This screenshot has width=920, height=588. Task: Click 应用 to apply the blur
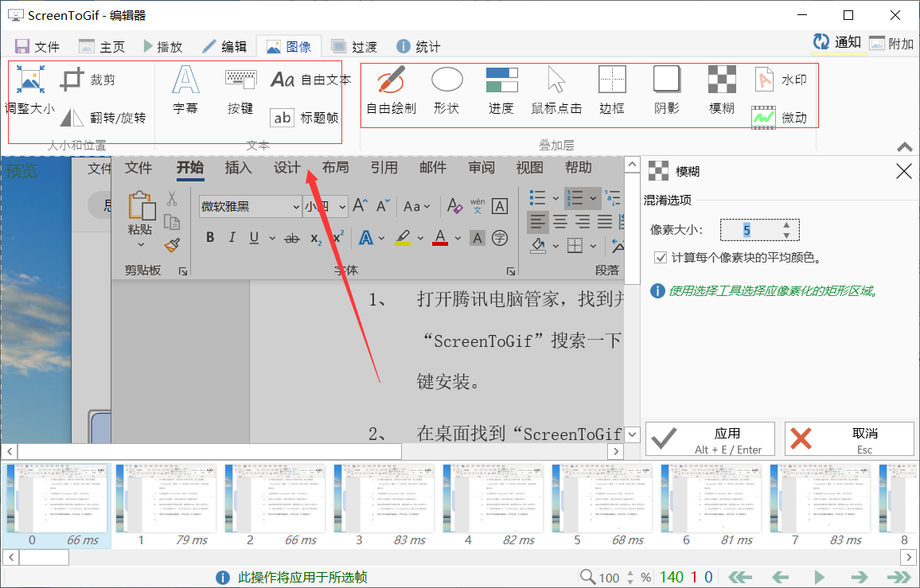coord(710,439)
